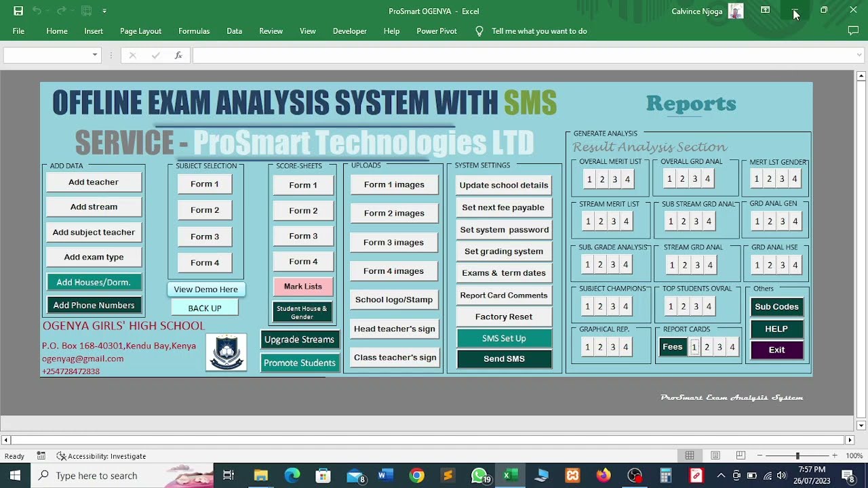868x488 pixels.
Task: Click the horizontal scrollbar right arrow
Action: (850, 441)
